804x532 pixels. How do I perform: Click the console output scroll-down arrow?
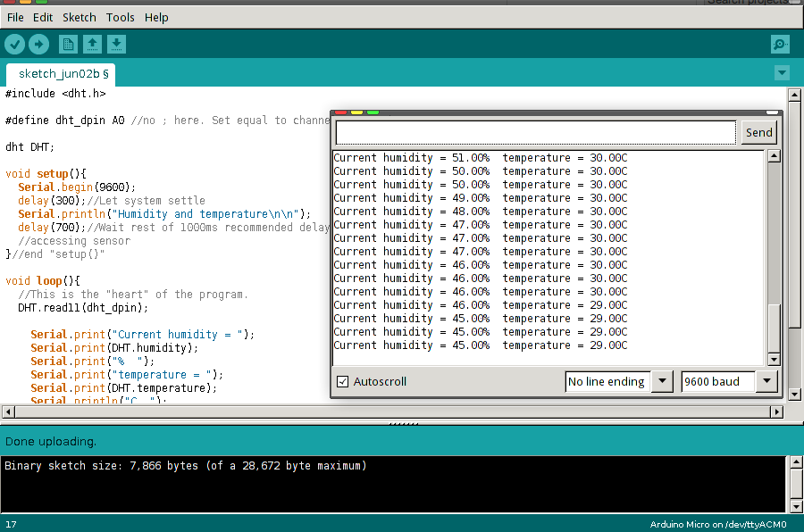click(795, 507)
